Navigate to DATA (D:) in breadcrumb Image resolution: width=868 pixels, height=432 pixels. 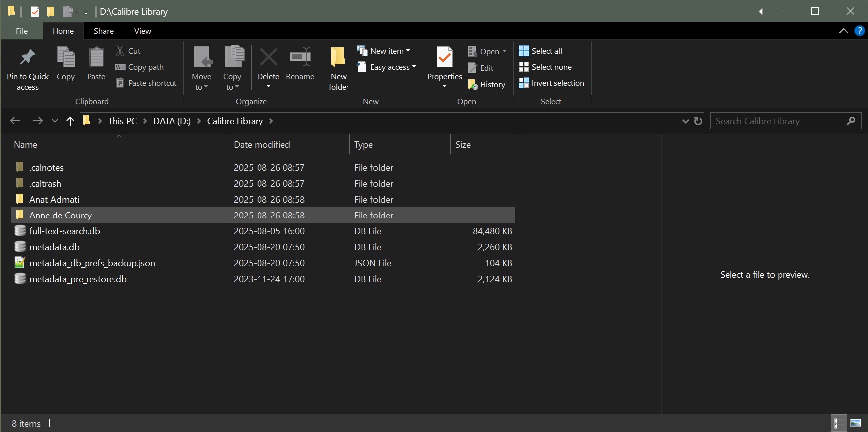point(172,121)
